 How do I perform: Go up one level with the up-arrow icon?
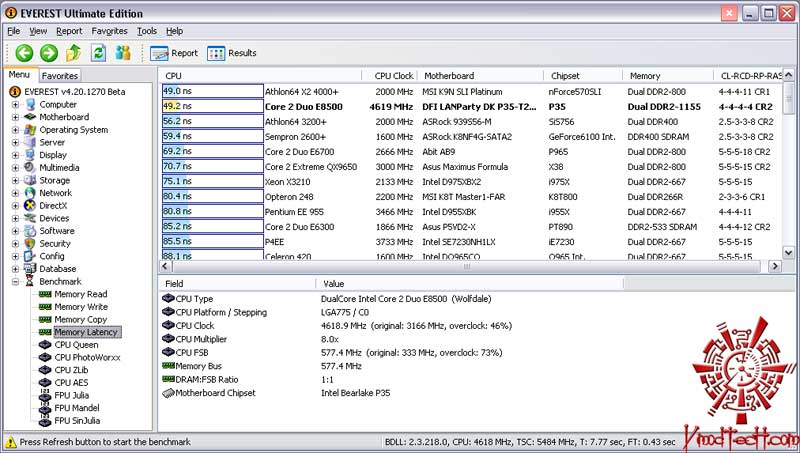click(74, 53)
